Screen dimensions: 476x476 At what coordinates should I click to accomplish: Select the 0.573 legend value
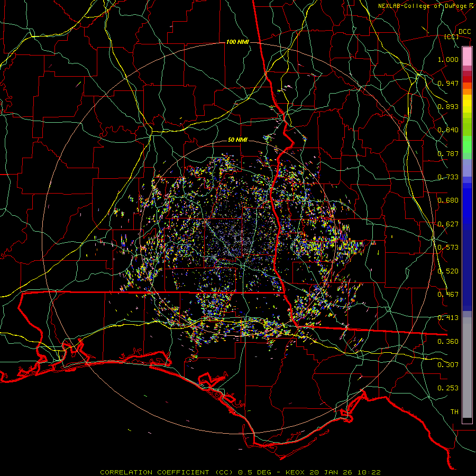click(x=448, y=248)
